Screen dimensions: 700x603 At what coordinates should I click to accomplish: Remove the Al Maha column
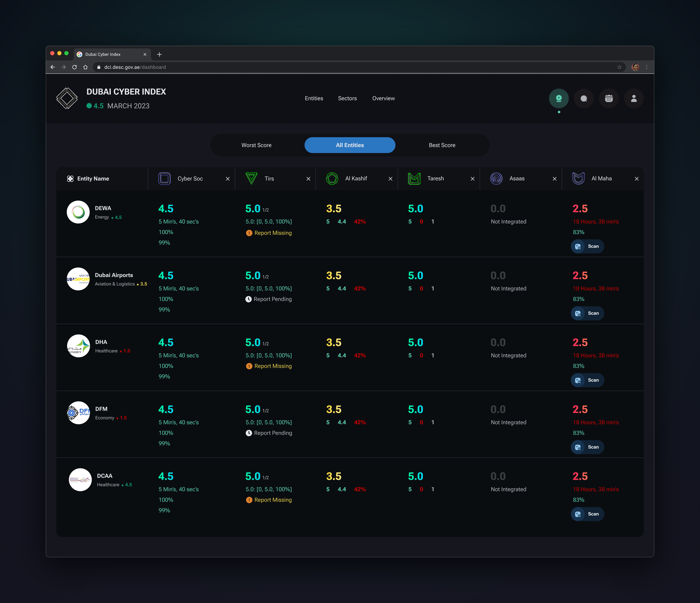click(637, 179)
